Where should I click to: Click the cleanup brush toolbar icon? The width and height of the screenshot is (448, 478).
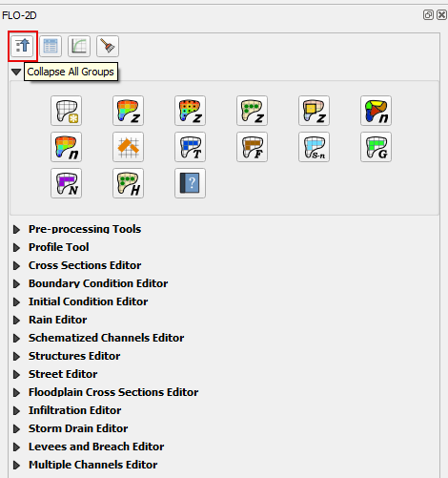[108, 46]
